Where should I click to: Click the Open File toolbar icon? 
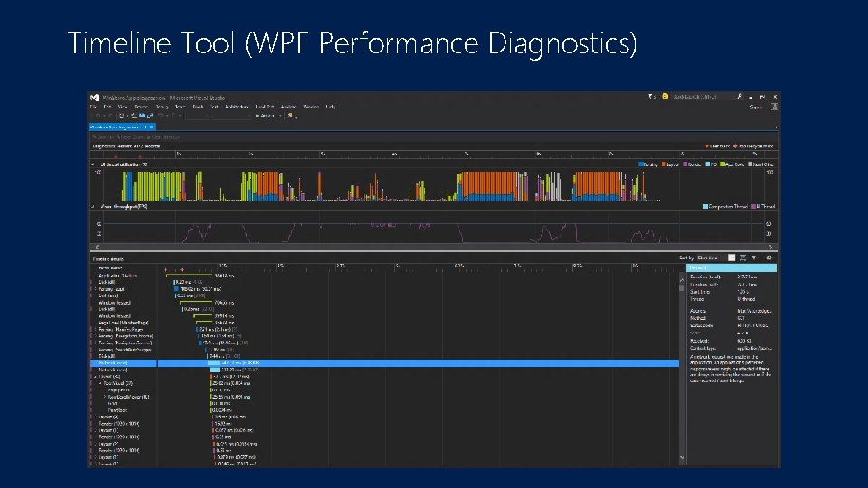pyautogui.click(x=134, y=117)
